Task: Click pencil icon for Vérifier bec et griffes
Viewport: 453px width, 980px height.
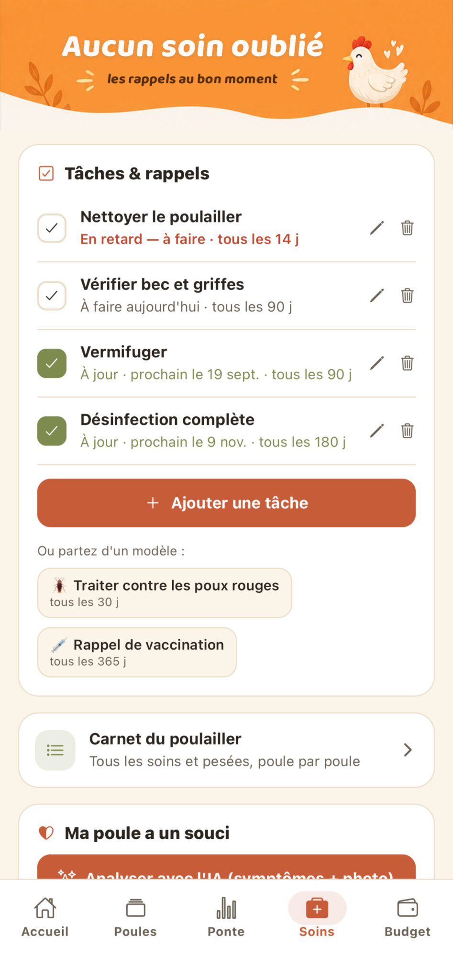Action: click(x=377, y=295)
